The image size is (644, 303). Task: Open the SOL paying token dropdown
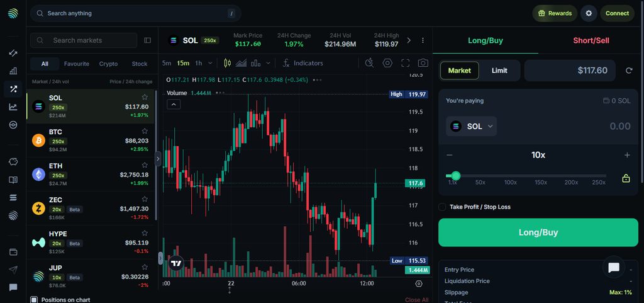tap(472, 126)
